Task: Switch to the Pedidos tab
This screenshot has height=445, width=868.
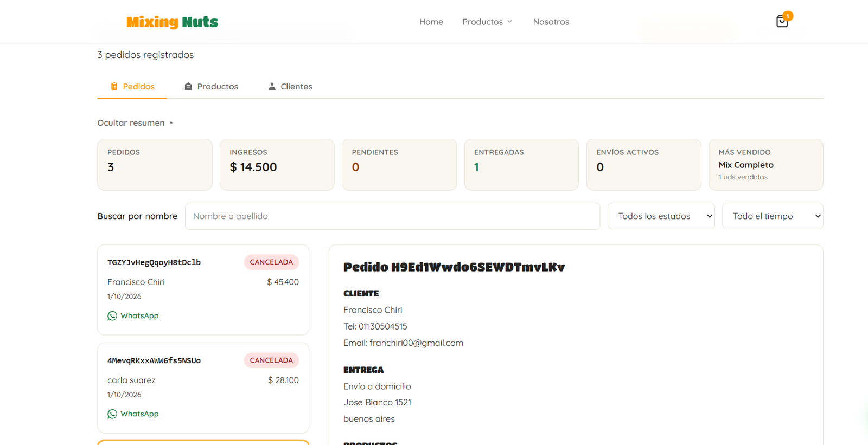Action: pos(132,87)
